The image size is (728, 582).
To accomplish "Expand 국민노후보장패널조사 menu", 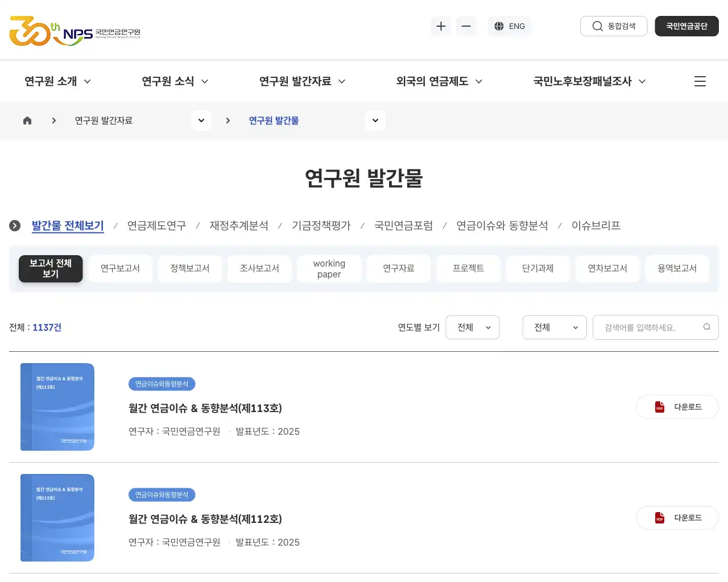I will [x=589, y=81].
